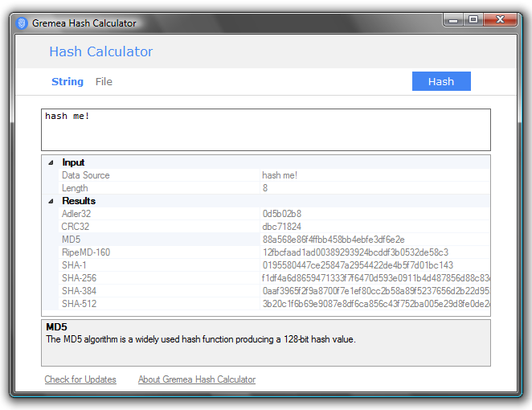Click the SHA-384 value starting 0aaf3965
This screenshot has height=410, width=532.
click(x=376, y=291)
